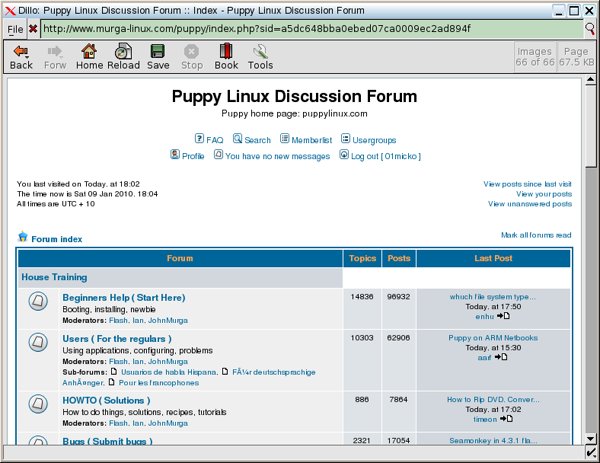Viewport: 600px width, 463px height.
Task: Open the Usergroups link
Action: pos(374,140)
